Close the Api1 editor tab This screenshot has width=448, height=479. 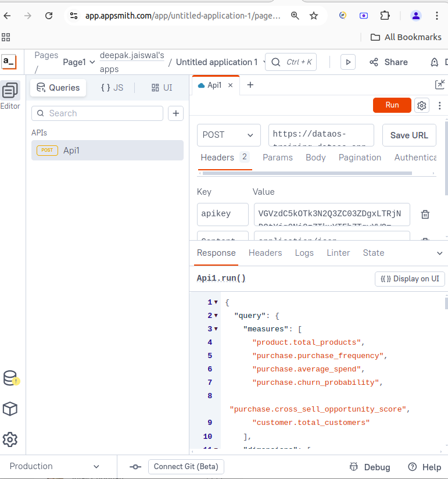click(x=231, y=85)
